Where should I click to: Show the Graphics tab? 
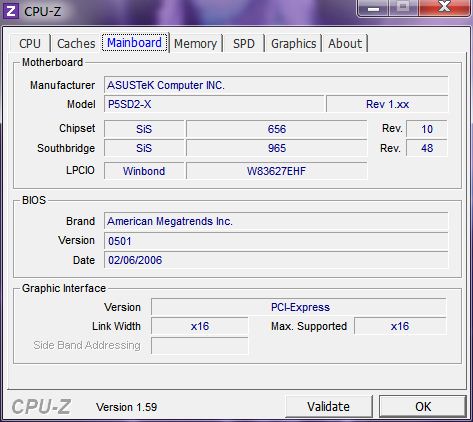(293, 43)
